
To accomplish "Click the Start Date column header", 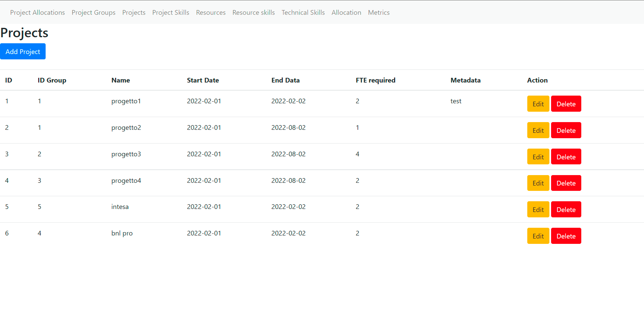I will 203,80.
